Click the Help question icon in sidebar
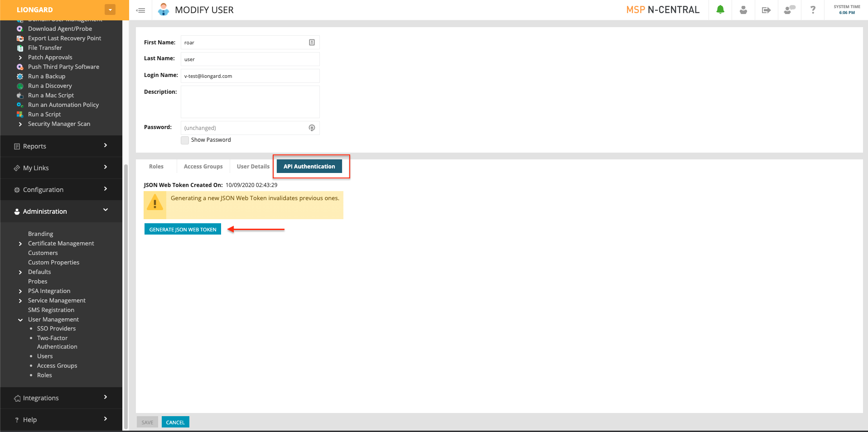Screen dimensions: 868x432 click(x=17, y=420)
